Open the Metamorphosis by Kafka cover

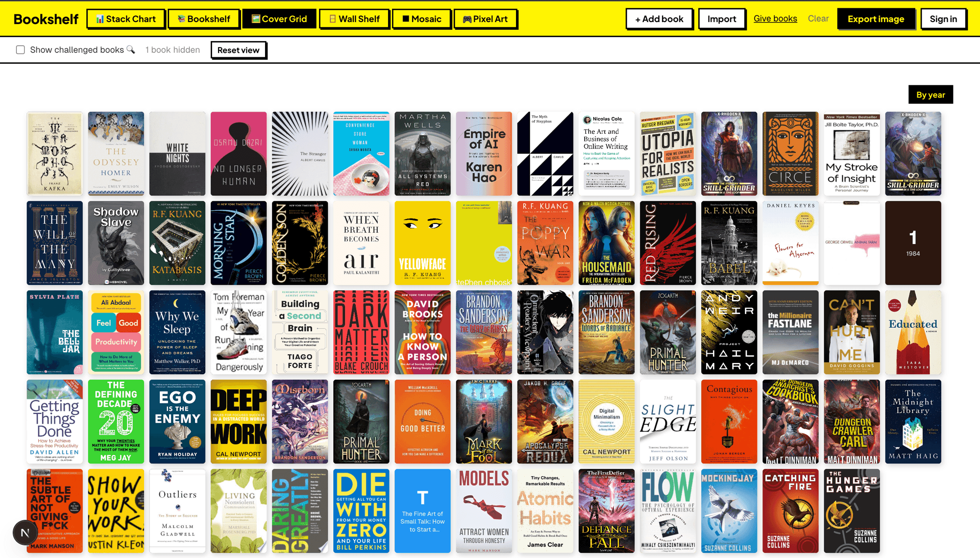point(55,154)
